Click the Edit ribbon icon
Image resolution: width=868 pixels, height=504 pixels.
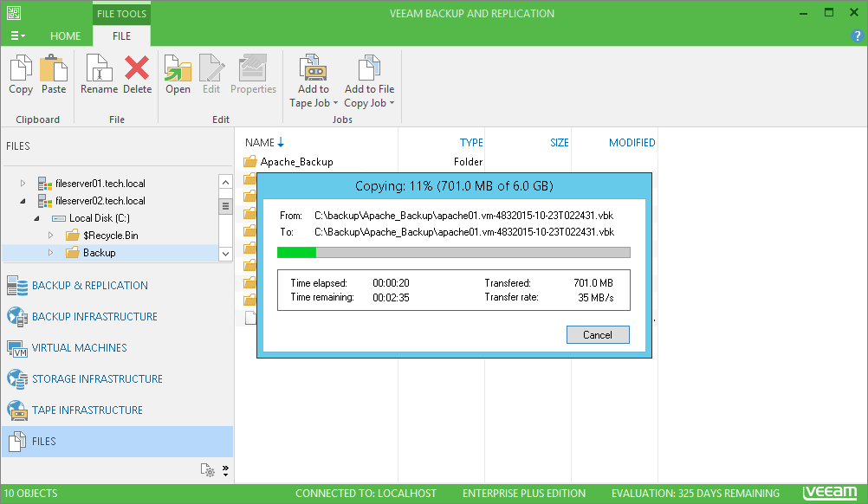coord(211,68)
